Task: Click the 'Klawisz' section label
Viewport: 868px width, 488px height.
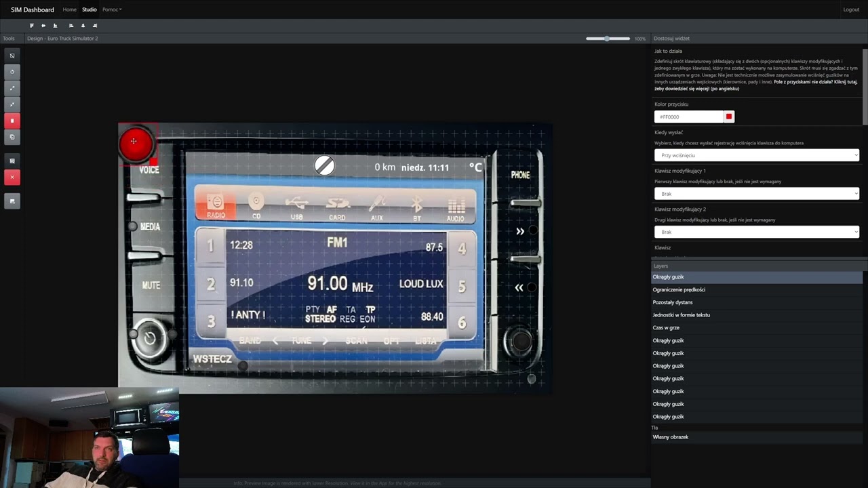Action: 663,248
